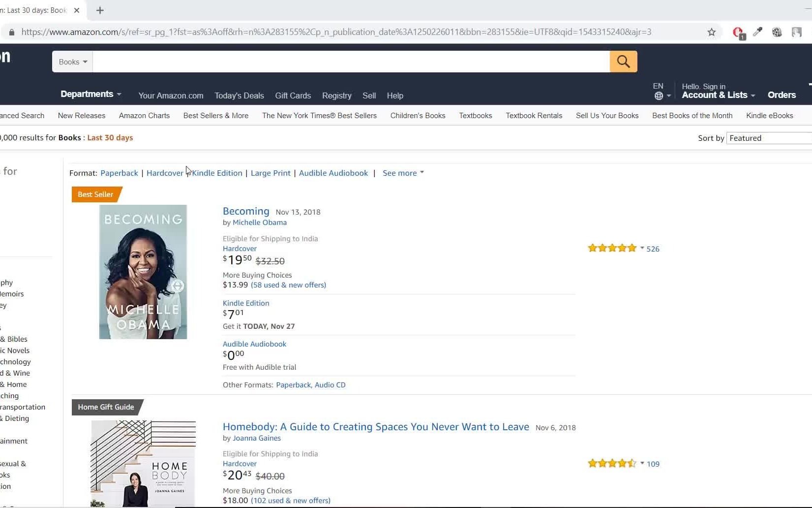
Task: Bookmark page with the star icon
Action: [x=711, y=32]
